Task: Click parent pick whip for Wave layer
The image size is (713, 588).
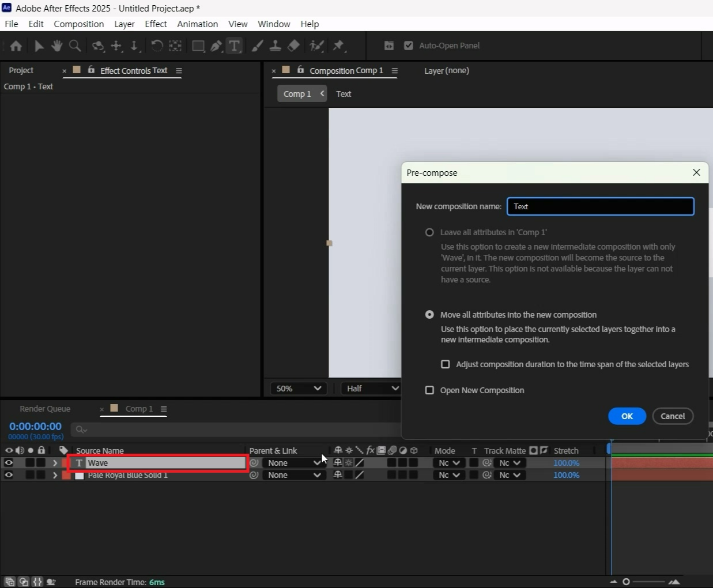Action: 254,463
